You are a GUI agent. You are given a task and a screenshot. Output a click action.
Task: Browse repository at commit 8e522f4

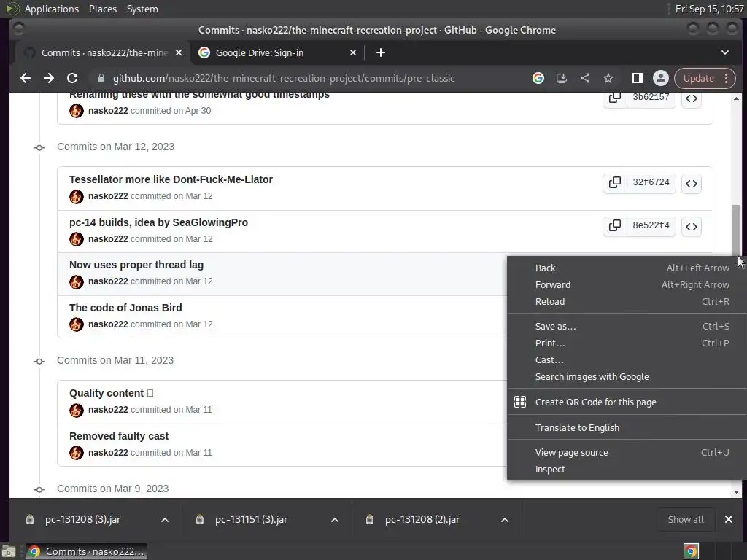point(692,226)
